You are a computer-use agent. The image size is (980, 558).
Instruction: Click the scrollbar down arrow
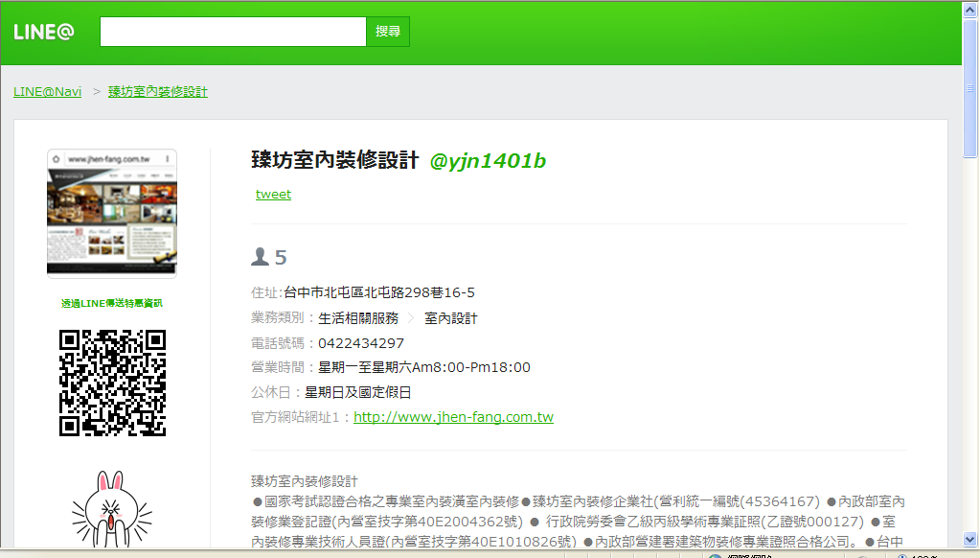coord(970,539)
